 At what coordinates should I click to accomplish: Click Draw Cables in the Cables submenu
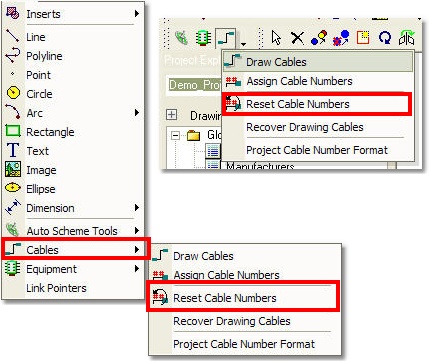245,256
